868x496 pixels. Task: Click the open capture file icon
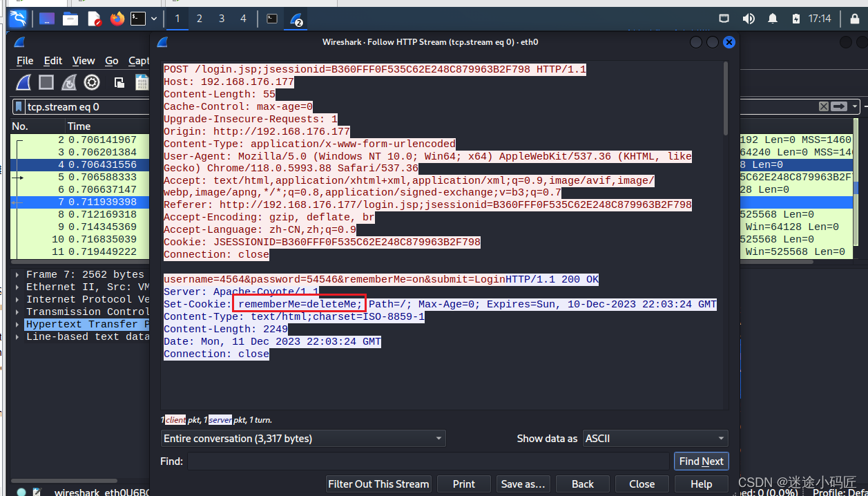119,83
